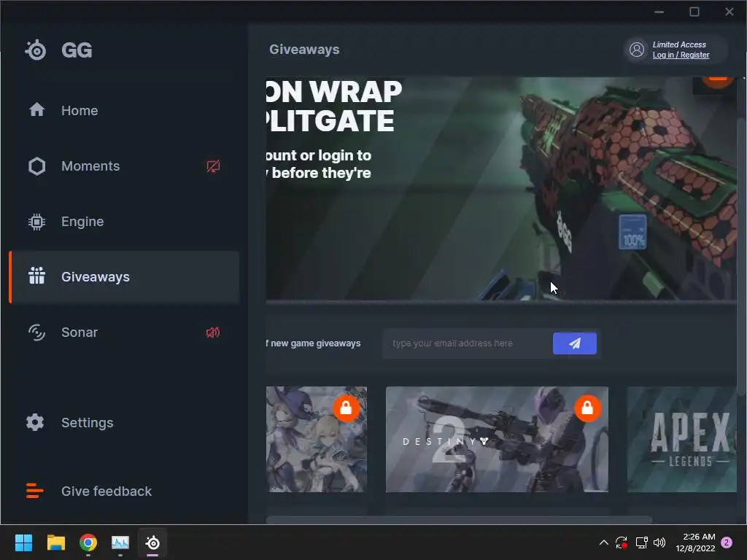Click the Home house icon
747x560 pixels.
point(36,110)
